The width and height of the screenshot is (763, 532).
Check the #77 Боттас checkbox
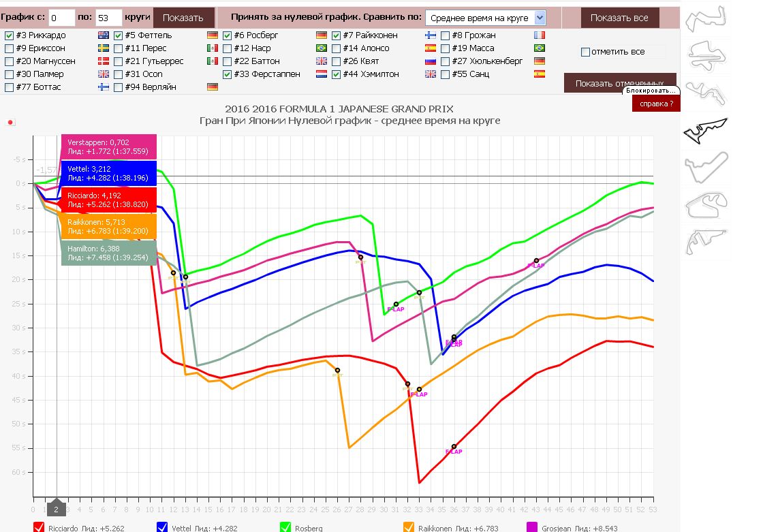pos(10,88)
